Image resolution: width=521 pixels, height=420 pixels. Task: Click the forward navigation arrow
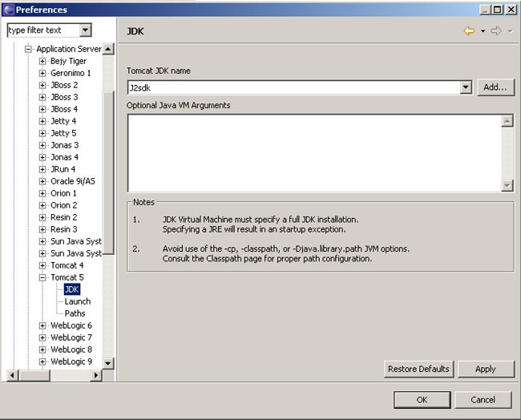pyautogui.click(x=496, y=31)
